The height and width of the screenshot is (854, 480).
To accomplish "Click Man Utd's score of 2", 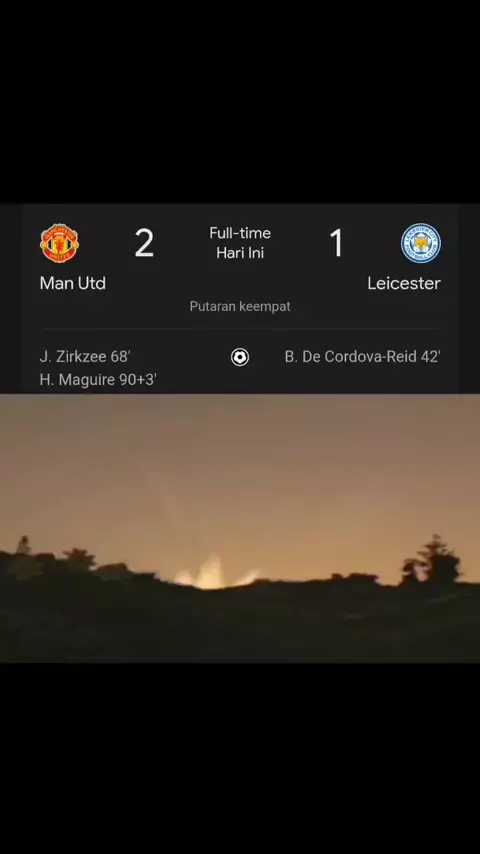I will point(144,243).
